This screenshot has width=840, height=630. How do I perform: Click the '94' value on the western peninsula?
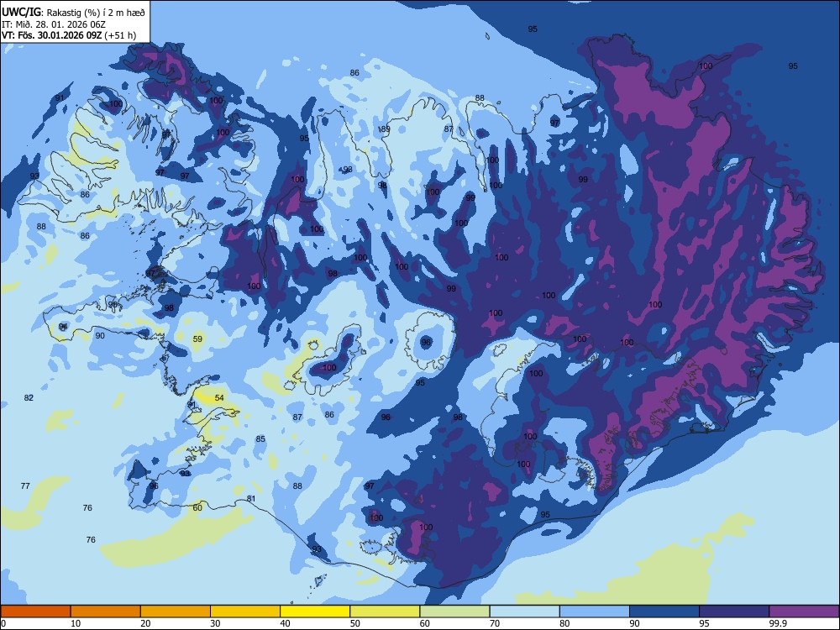[x=63, y=326]
